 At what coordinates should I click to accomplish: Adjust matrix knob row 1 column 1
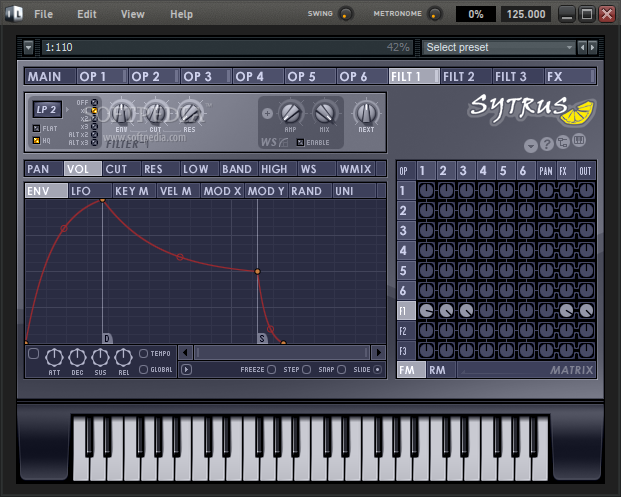point(427,190)
